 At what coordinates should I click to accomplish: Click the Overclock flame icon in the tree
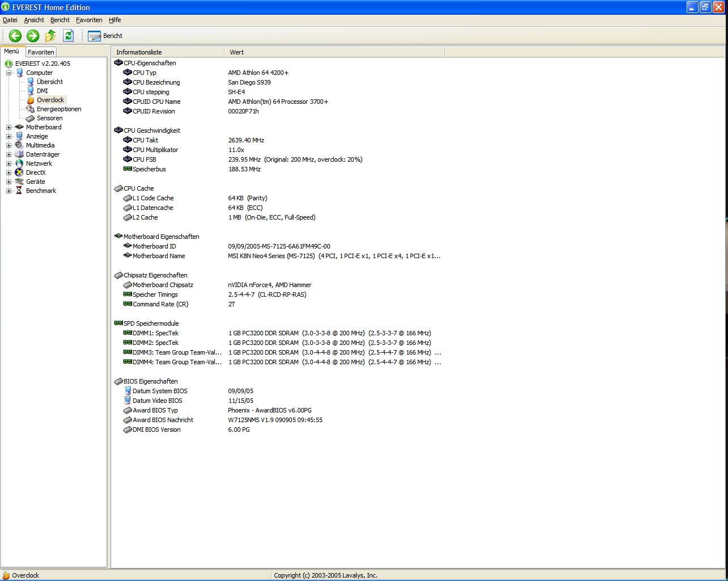tap(31, 100)
